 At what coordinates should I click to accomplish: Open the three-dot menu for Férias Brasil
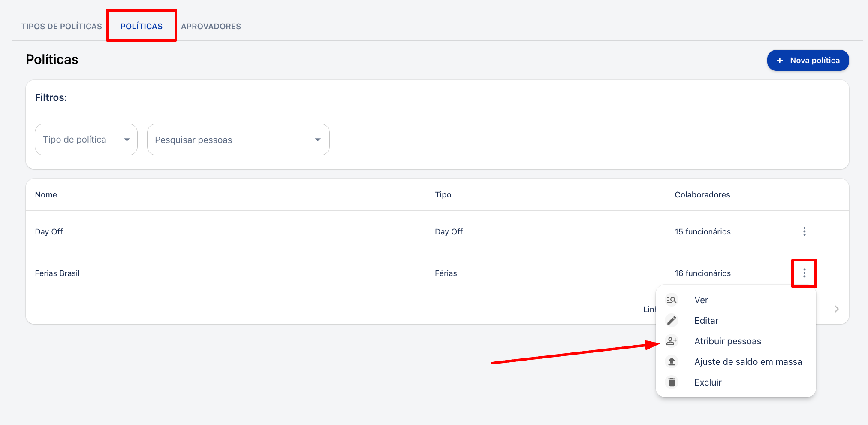coord(804,273)
